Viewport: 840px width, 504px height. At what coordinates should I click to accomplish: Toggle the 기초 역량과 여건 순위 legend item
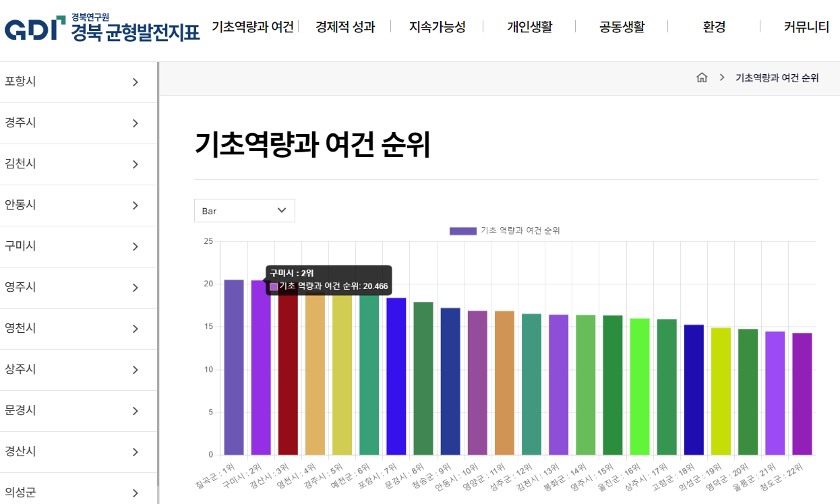504,230
